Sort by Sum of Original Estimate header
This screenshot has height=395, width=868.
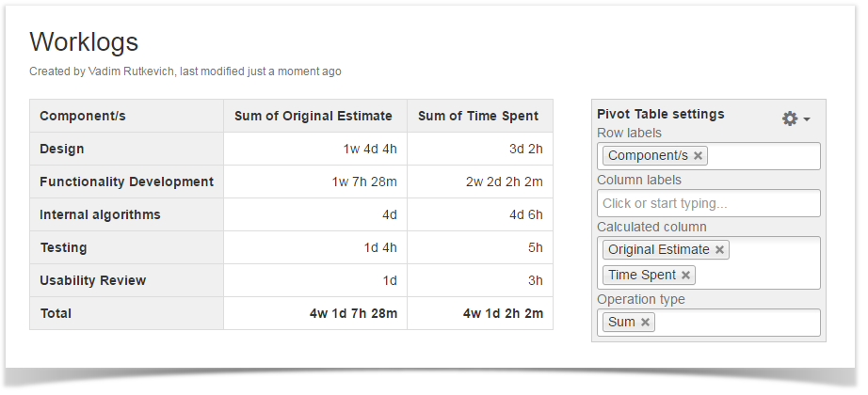point(313,117)
